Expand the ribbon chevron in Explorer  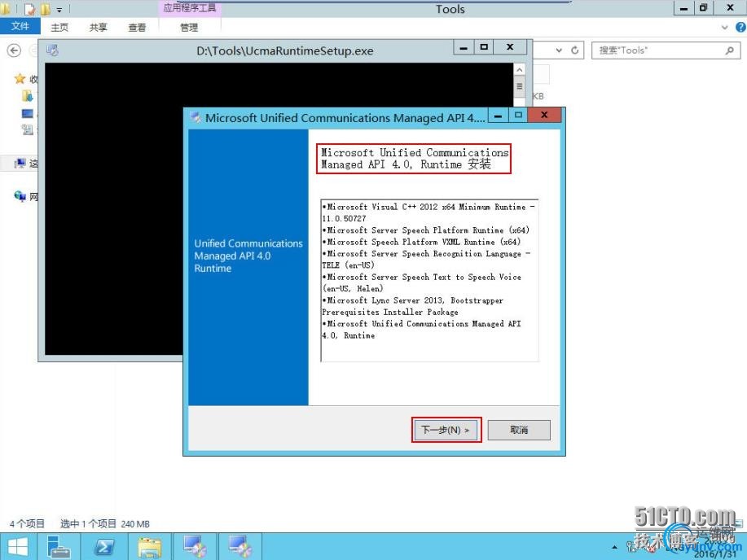725,27
